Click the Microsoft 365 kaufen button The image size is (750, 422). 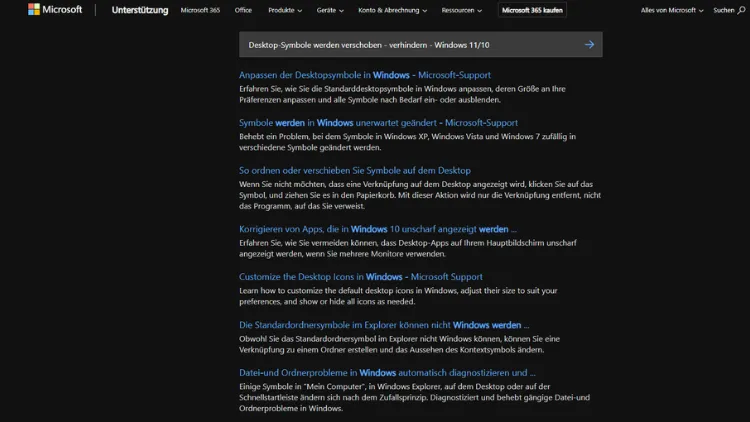[532, 10]
